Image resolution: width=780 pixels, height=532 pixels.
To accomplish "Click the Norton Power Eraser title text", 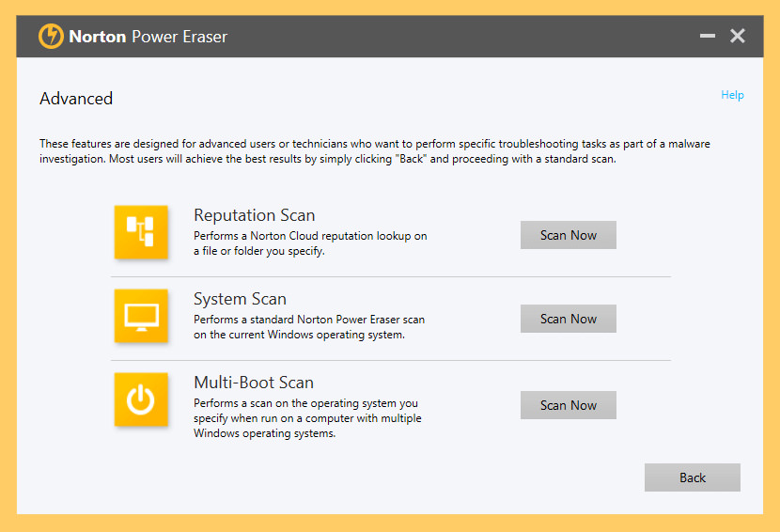I will (x=148, y=37).
